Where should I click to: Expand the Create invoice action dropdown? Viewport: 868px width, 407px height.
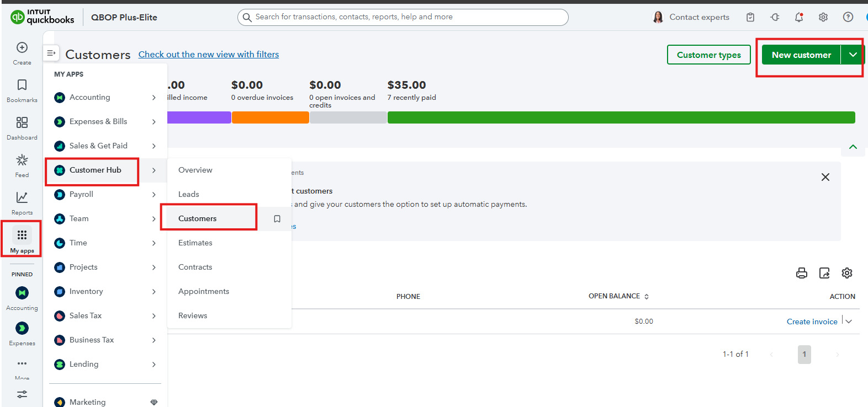point(849,322)
